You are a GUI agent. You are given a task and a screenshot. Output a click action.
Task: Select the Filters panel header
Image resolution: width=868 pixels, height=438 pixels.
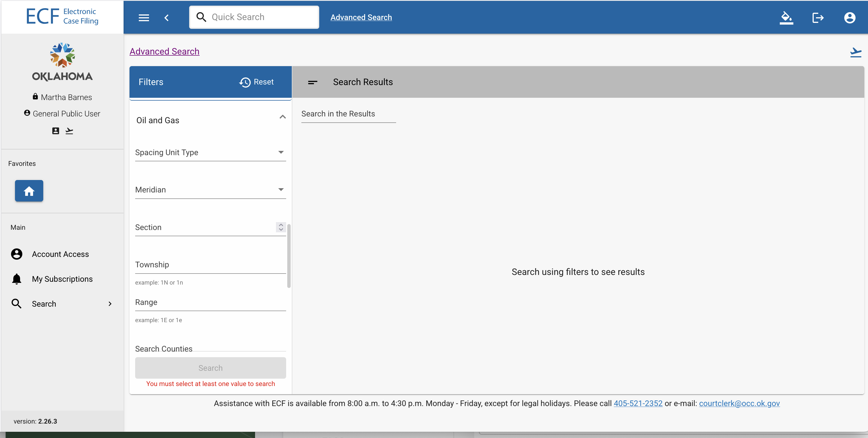pyautogui.click(x=211, y=82)
